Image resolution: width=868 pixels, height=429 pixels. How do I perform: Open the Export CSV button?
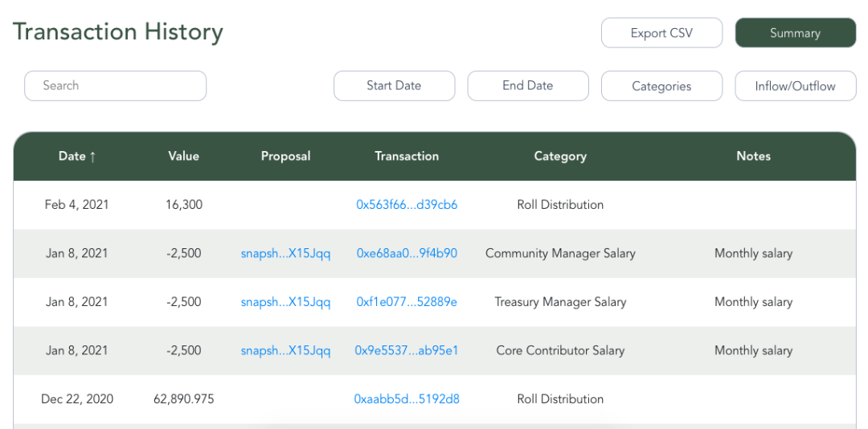(661, 33)
